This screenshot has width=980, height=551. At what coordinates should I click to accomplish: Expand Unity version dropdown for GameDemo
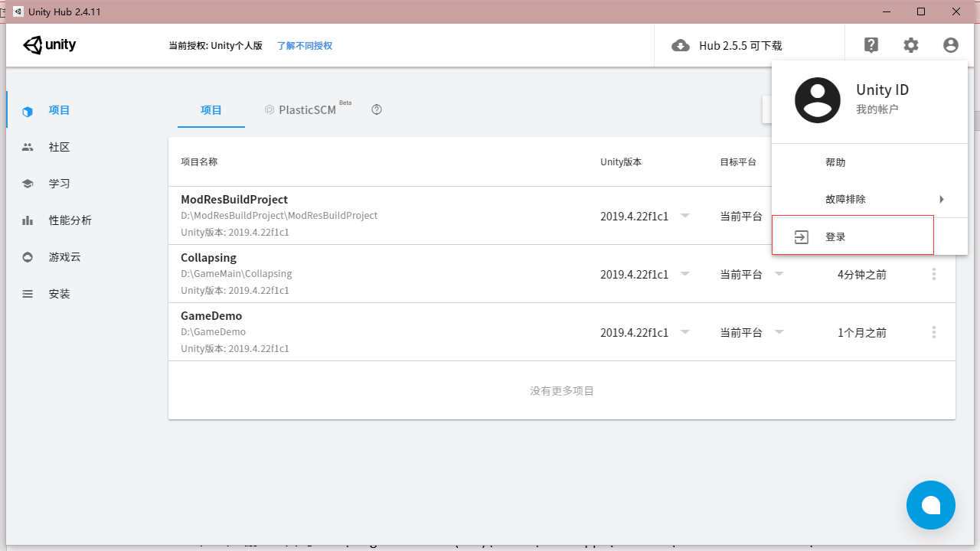tap(685, 332)
